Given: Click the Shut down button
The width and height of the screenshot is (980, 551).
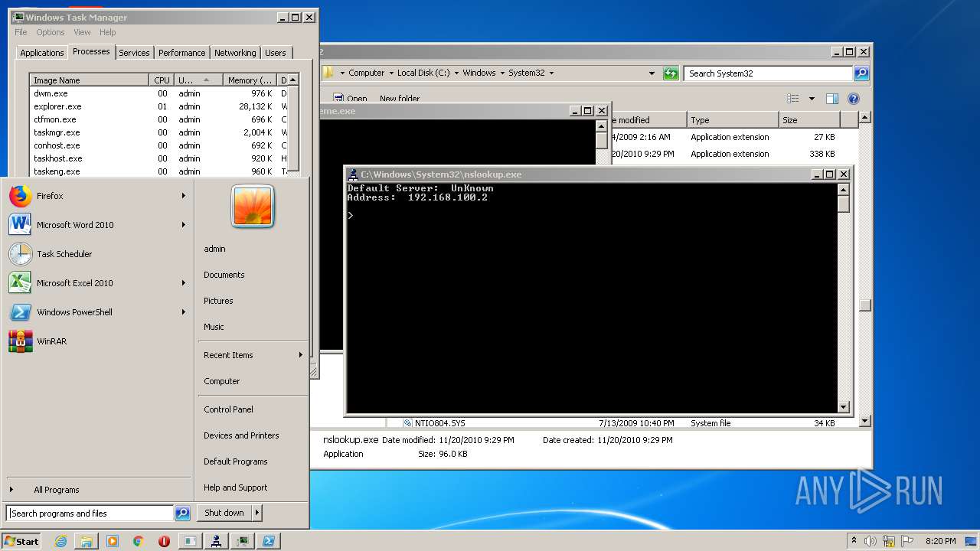Looking at the screenshot, I should [224, 513].
